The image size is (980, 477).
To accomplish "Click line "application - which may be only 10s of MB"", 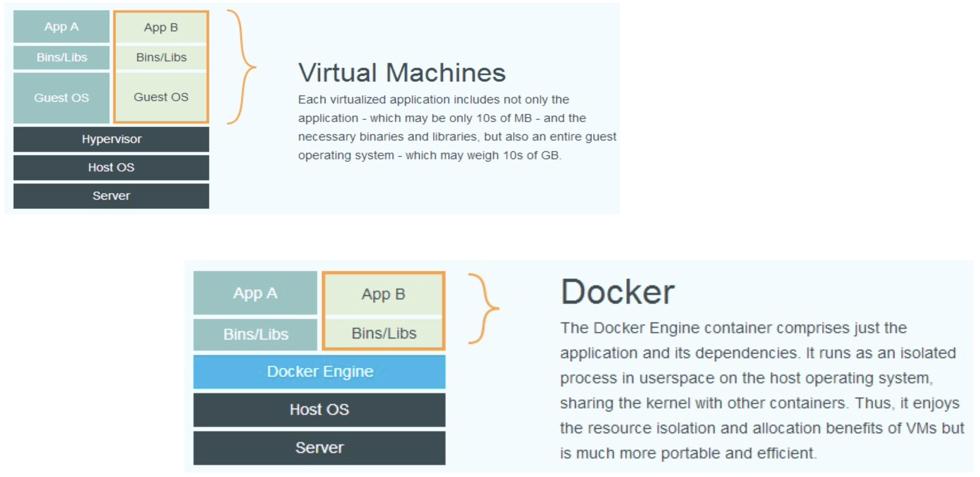I will point(442,118).
